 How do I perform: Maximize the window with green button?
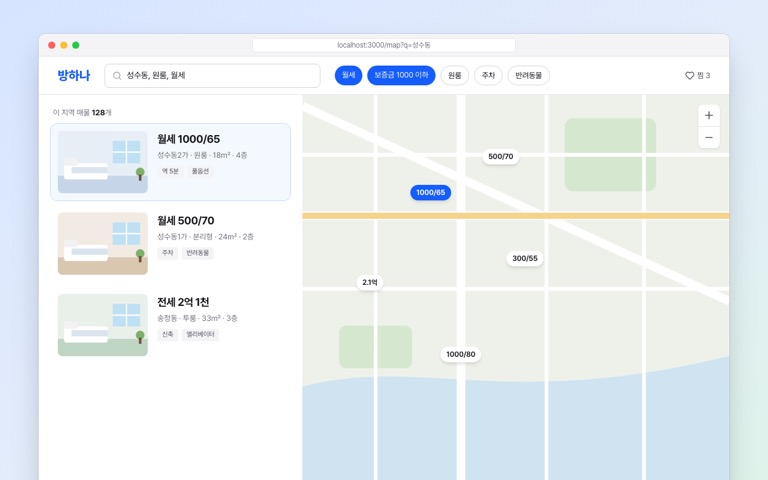[76, 45]
